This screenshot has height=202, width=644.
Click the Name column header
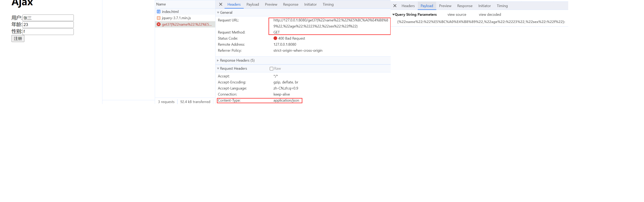185,4
